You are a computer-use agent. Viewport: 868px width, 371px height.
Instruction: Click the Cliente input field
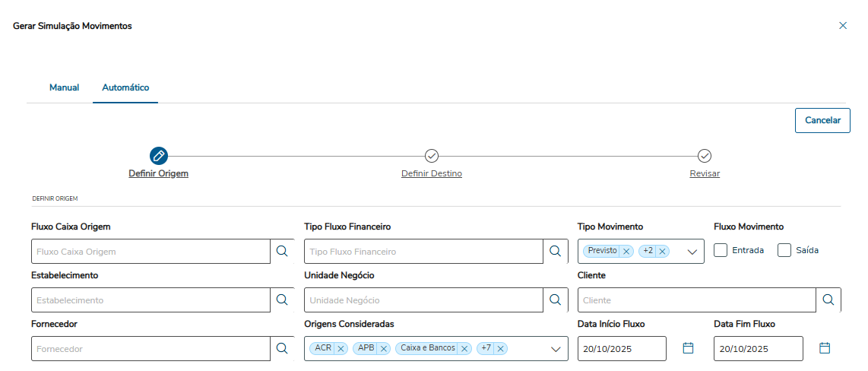point(696,300)
